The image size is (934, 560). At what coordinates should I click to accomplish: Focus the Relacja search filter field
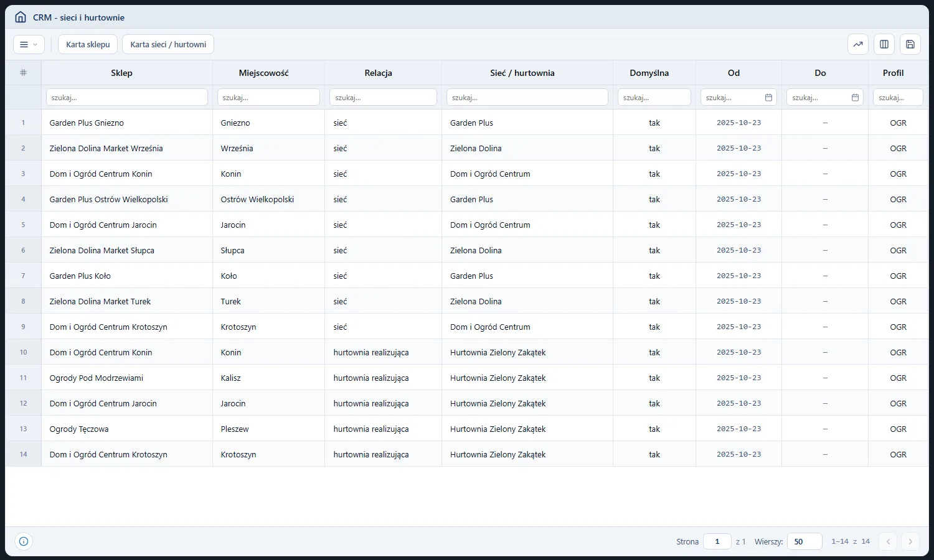pyautogui.click(x=383, y=98)
